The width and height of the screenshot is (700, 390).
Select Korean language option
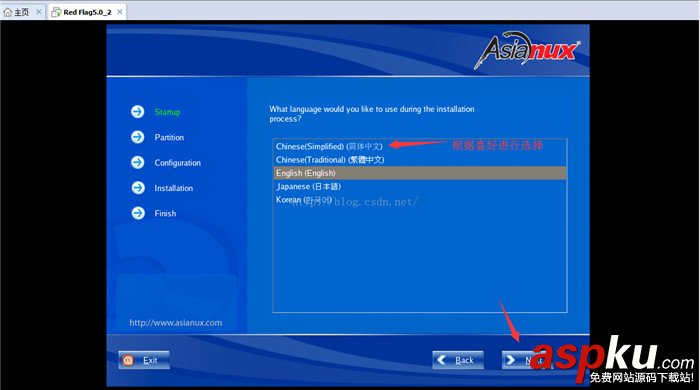(420, 199)
